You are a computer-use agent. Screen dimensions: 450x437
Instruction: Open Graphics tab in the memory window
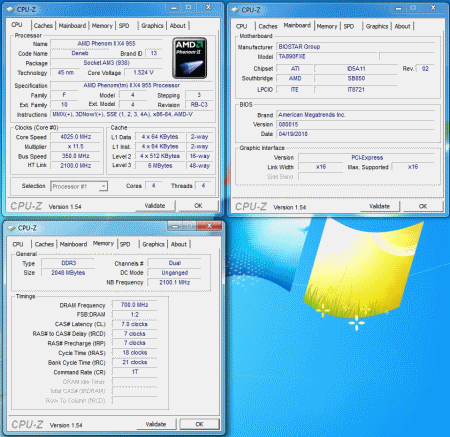[153, 244]
